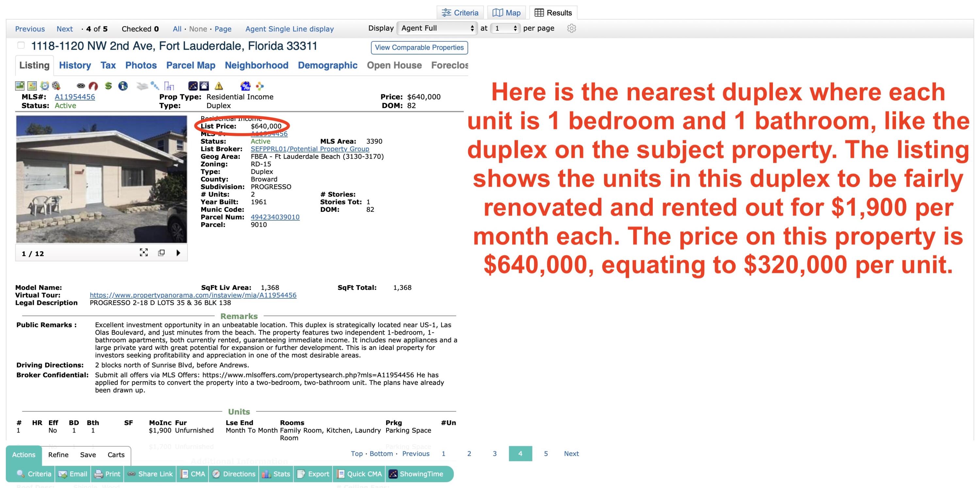The image size is (980, 488).
Task: Open the Tax tab
Action: click(x=108, y=65)
